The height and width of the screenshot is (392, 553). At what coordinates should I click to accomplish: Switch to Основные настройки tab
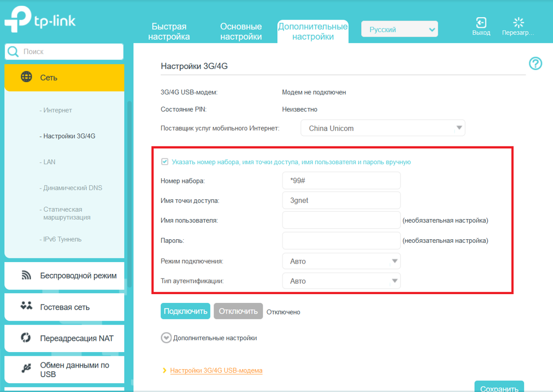pyautogui.click(x=241, y=32)
